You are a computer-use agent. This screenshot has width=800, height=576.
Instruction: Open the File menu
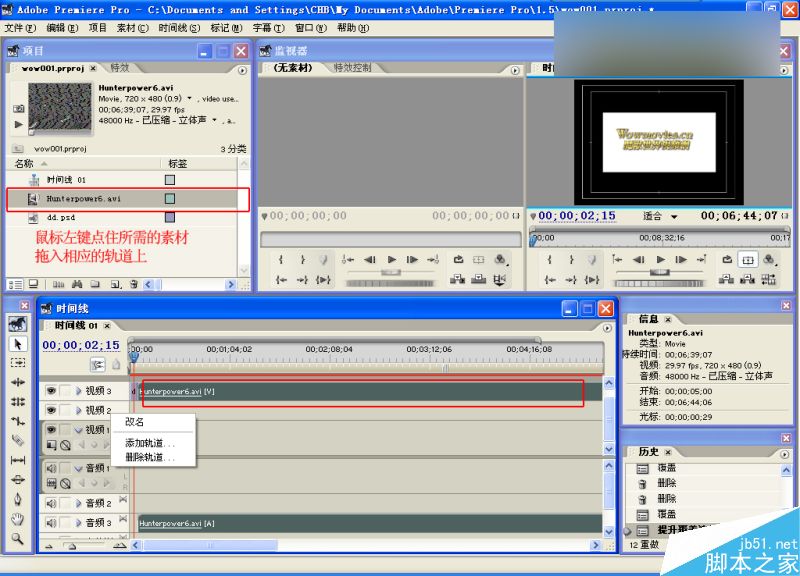tap(20, 28)
